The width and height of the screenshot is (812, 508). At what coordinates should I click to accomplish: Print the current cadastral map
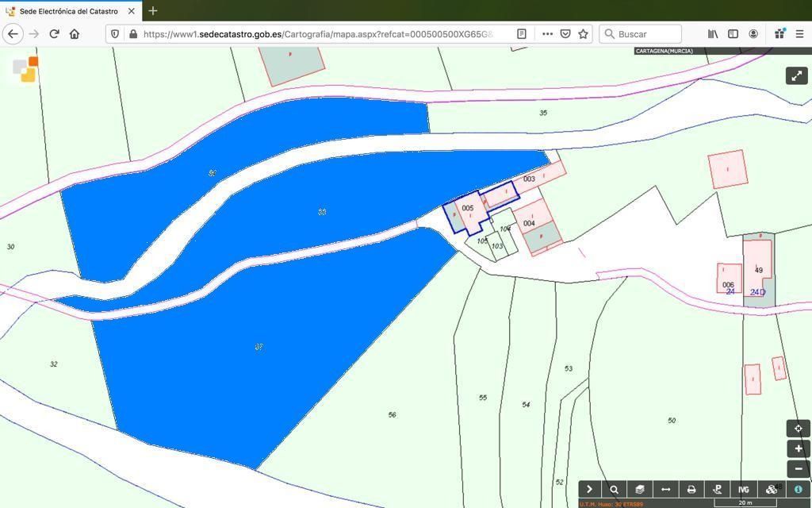click(691, 490)
